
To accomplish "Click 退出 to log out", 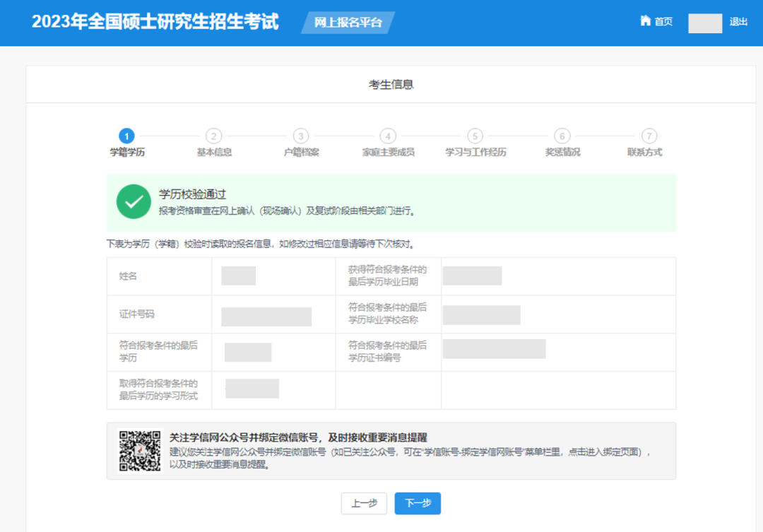I will click(738, 22).
